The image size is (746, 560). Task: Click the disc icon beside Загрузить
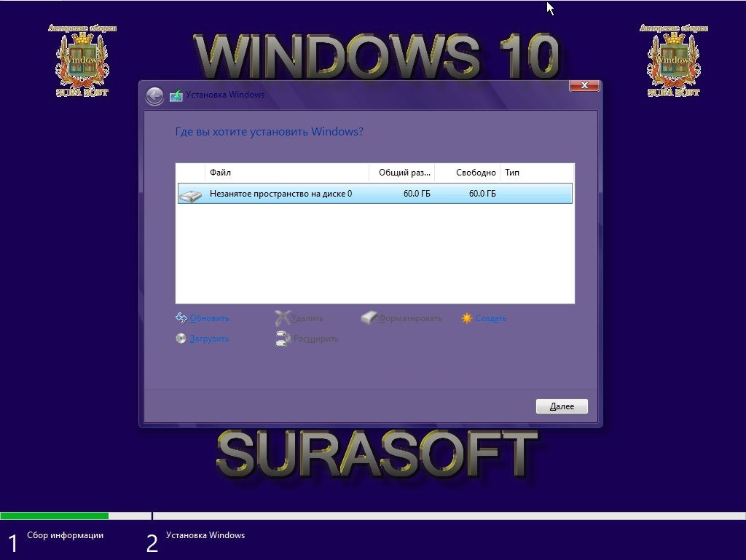181,339
